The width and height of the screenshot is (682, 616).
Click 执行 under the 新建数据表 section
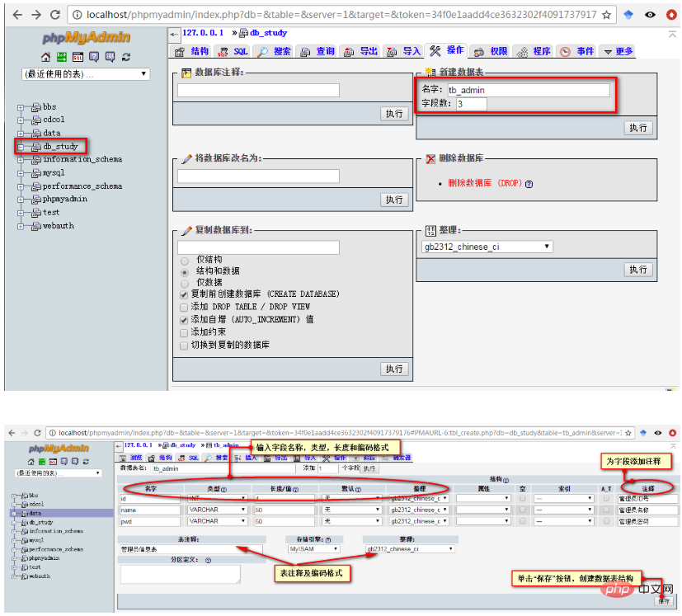pos(638,128)
